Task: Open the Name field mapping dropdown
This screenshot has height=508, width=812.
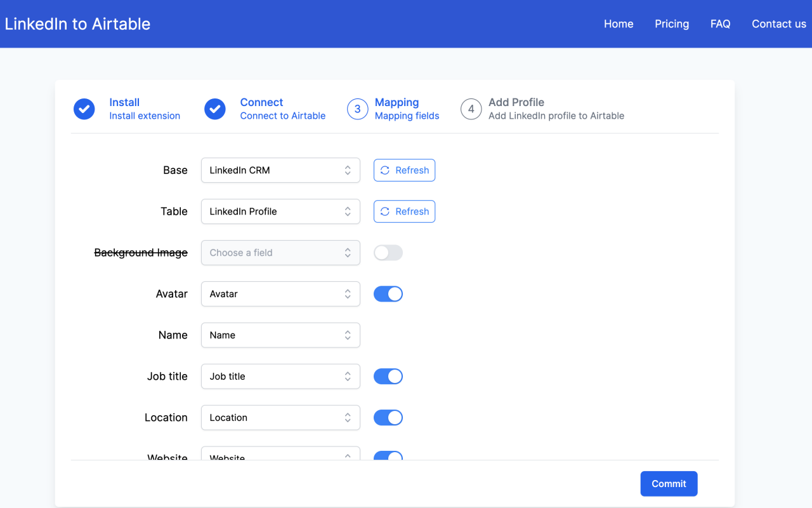Action: (280, 335)
